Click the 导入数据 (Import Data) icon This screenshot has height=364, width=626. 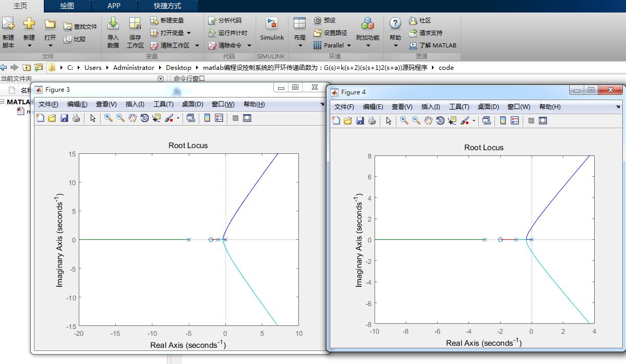[113, 23]
